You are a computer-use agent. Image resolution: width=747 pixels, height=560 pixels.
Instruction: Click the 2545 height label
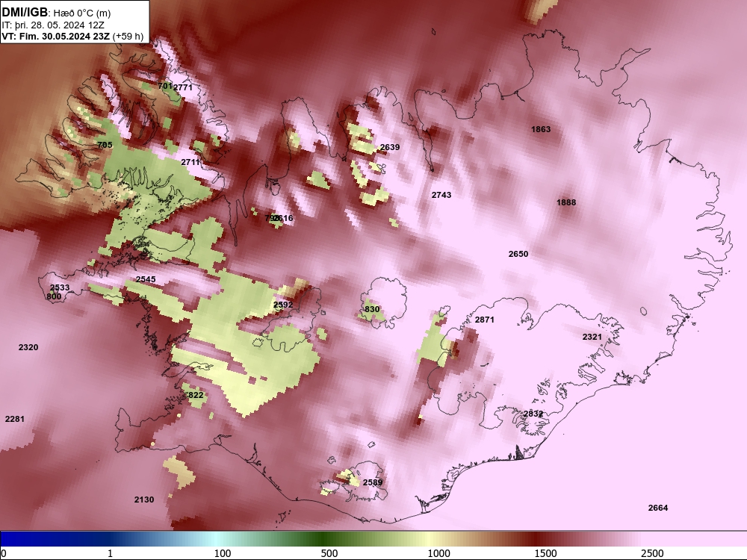pos(146,279)
